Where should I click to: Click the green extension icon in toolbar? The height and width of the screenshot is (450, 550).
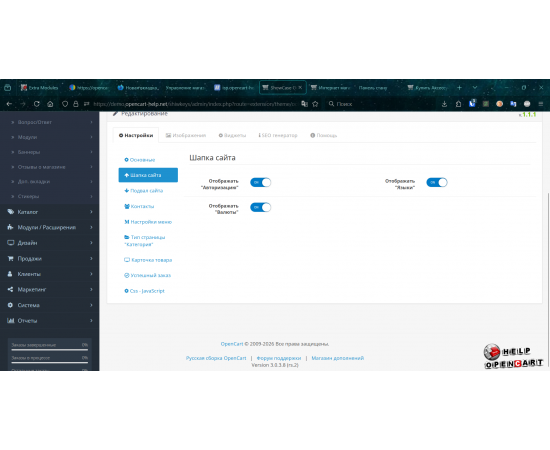click(486, 104)
